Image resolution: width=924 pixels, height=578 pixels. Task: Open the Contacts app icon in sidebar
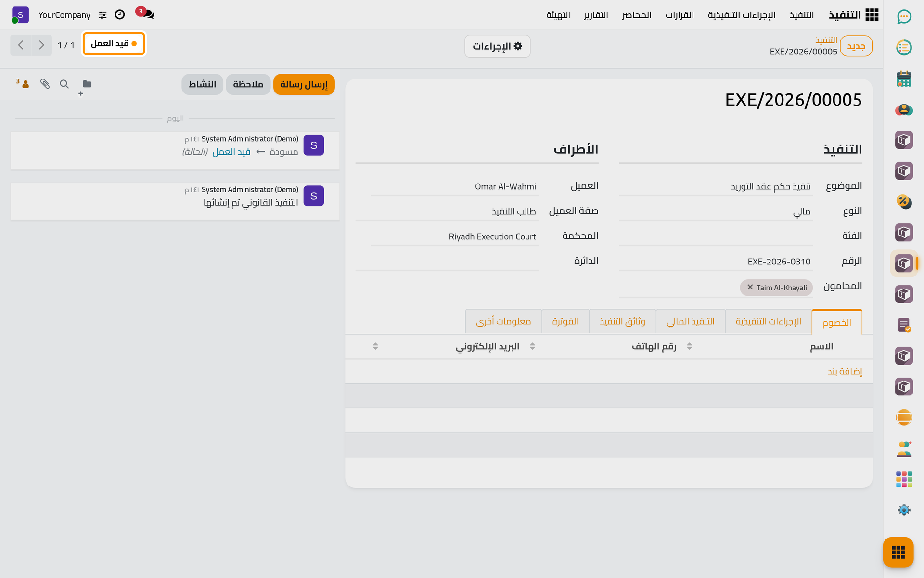904,109
